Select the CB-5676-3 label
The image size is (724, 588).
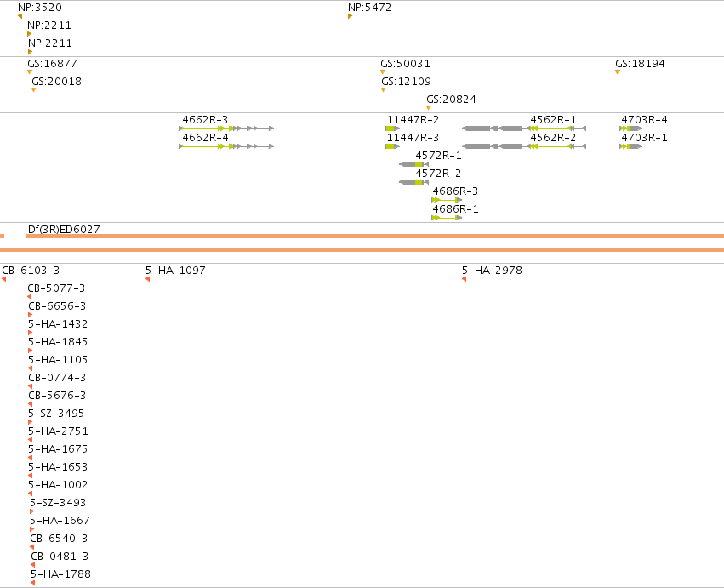[57, 396]
